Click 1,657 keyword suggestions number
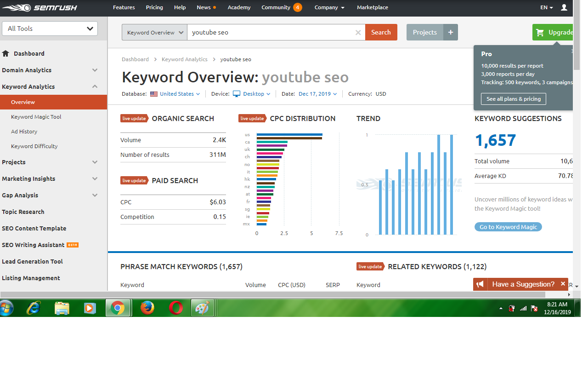Screen dimensions: 588x368 [x=495, y=140]
